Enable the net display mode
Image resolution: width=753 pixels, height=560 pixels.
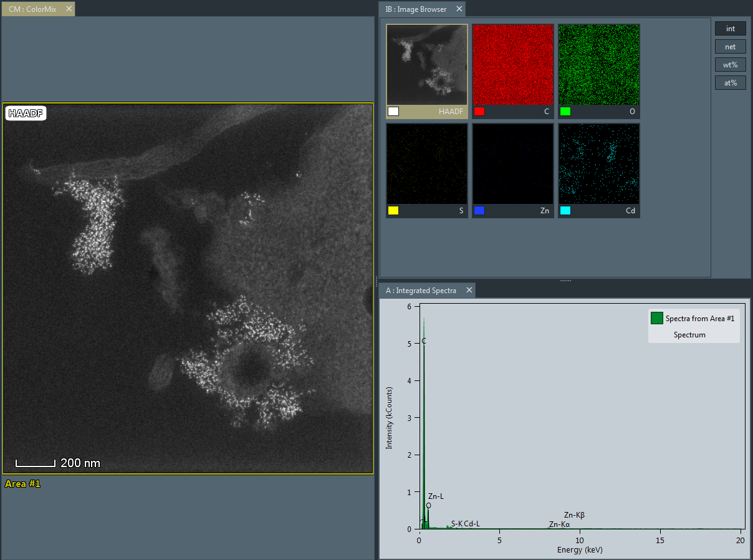point(730,46)
